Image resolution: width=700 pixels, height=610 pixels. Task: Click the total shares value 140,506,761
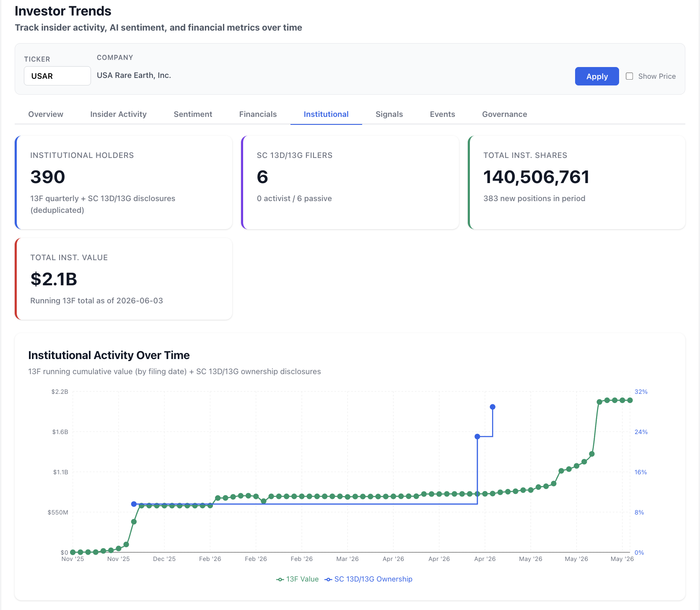(537, 177)
